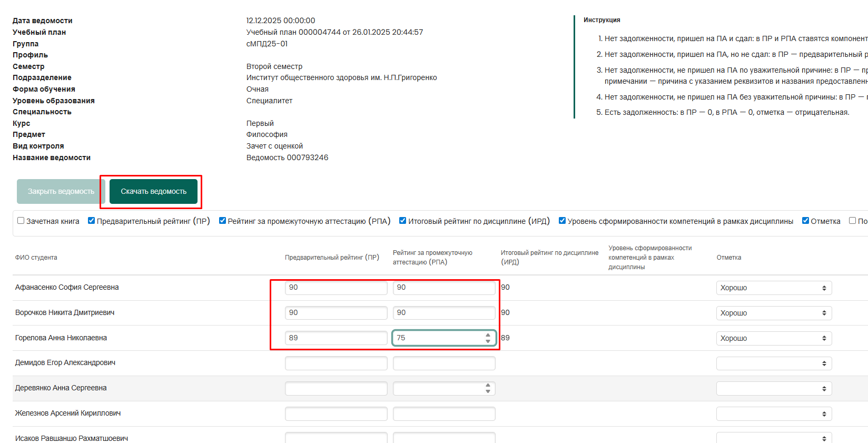868x443 pixels.
Task: Click ПР field for Афанасенко София
Action: coord(336,288)
